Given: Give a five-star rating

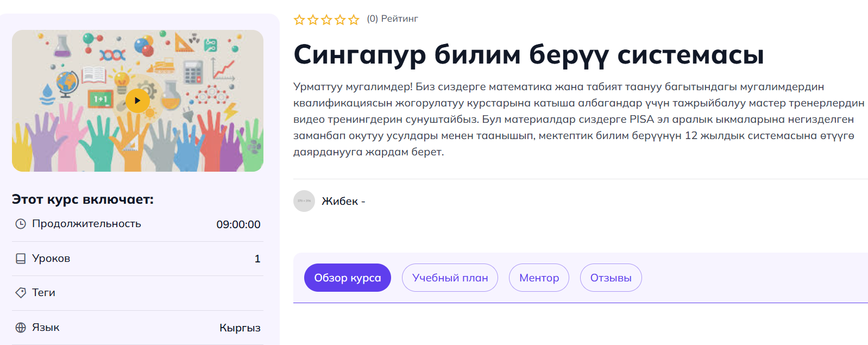Looking at the screenshot, I should (354, 20).
